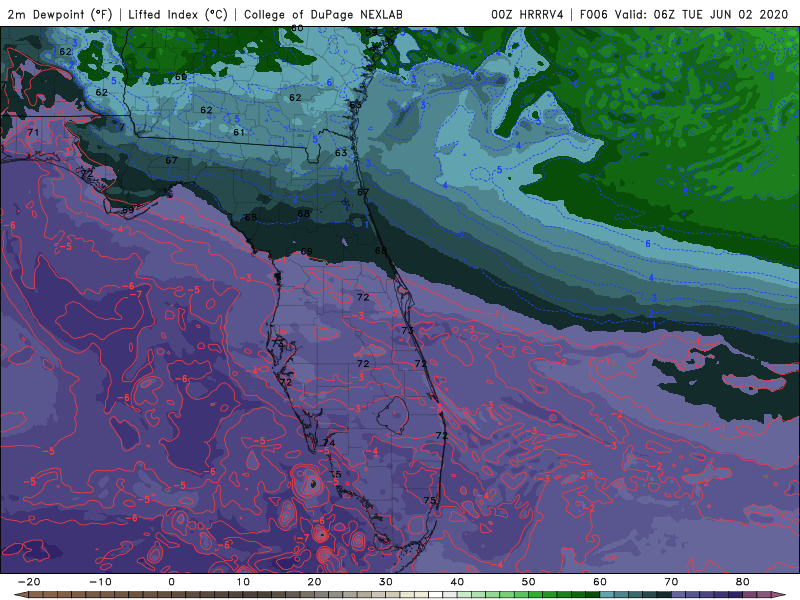The width and height of the screenshot is (800, 600).
Task: Click the "F006 Valid: 06Z TUE JUN 02 2020" text
Action: 684,15
